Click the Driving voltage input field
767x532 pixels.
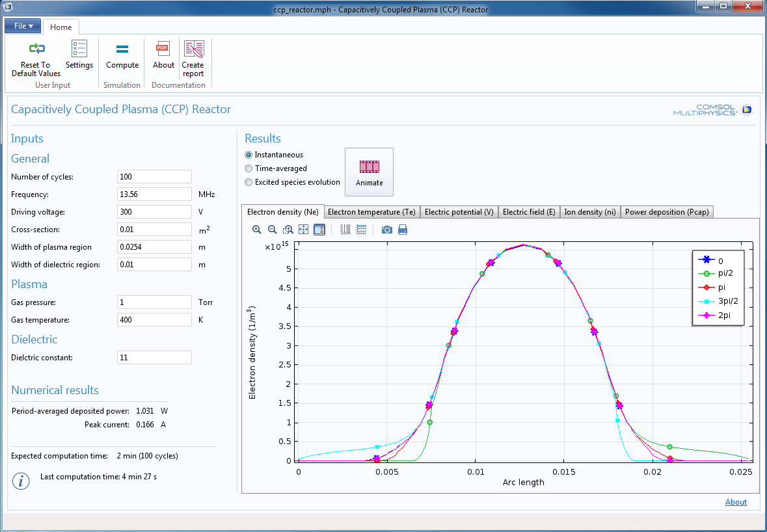coord(154,212)
